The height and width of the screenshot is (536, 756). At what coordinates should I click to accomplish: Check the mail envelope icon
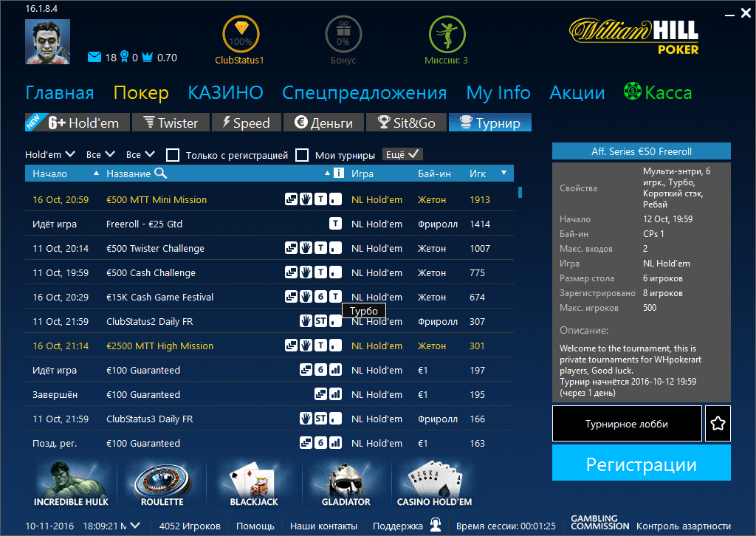(x=94, y=58)
